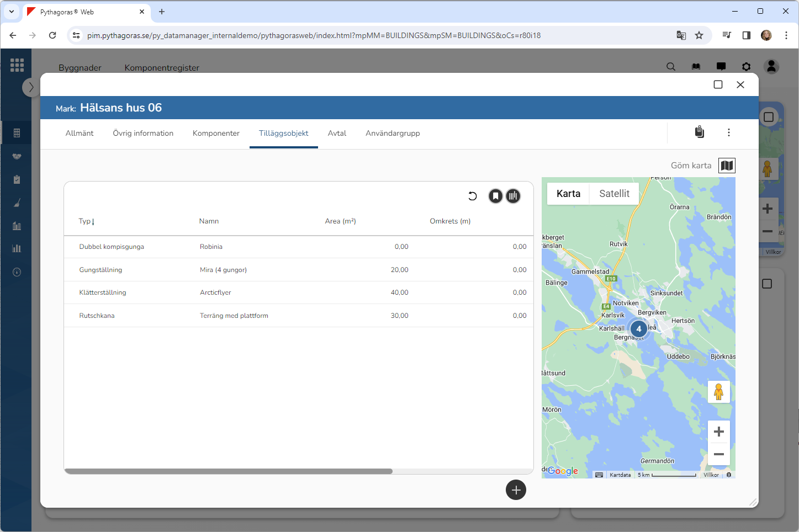Open the clipboard attachment icon
The height and width of the screenshot is (532, 799).
coord(699,132)
